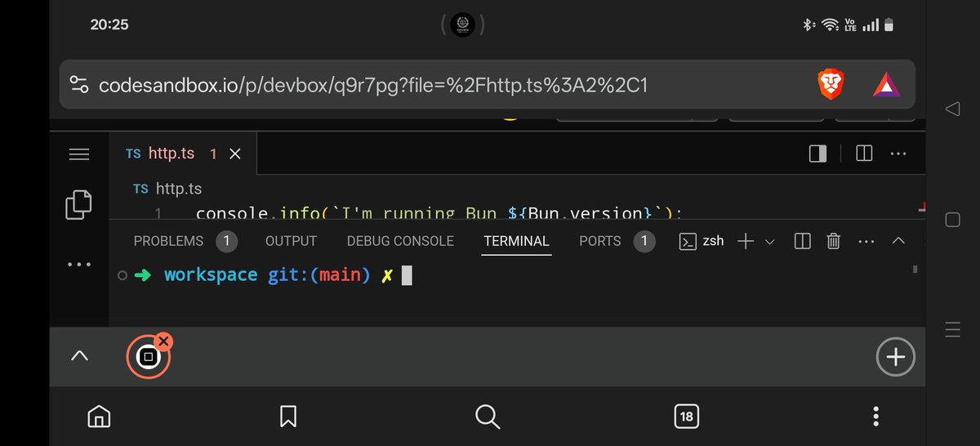Open the hamburger menu in editor sidebar

[79, 154]
